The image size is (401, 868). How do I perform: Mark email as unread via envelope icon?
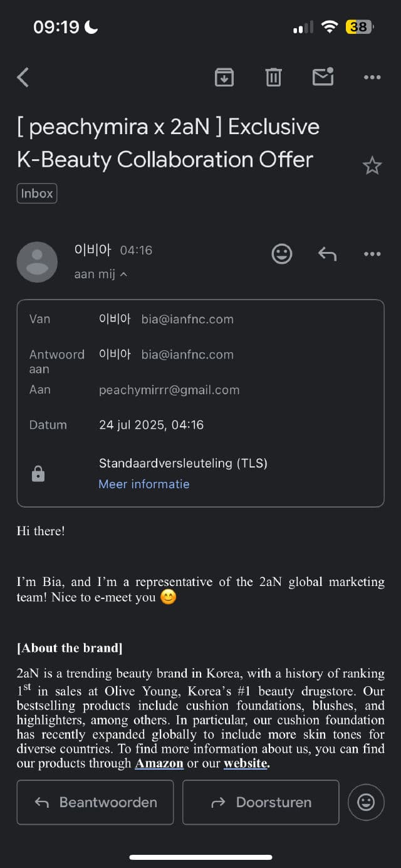323,76
